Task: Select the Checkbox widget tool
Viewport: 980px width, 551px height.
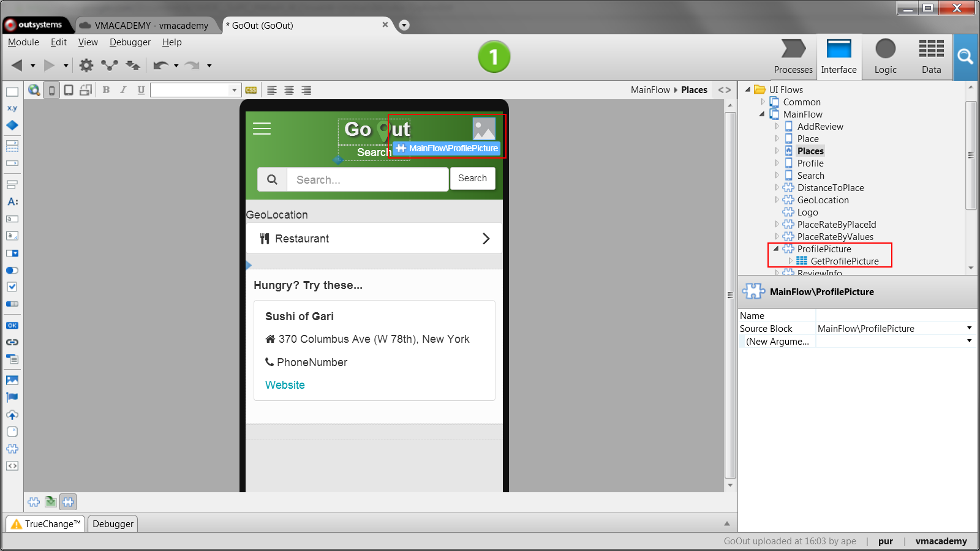Action: [x=12, y=287]
